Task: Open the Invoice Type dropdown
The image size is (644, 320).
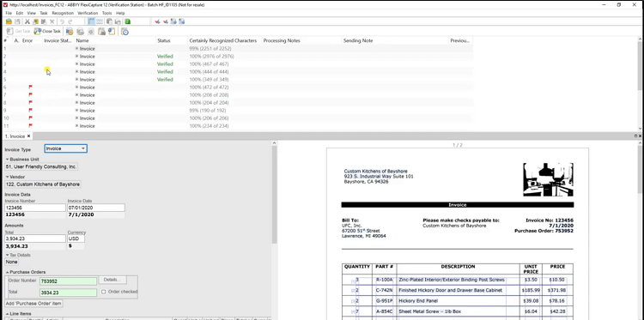Action: [x=66, y=148]
